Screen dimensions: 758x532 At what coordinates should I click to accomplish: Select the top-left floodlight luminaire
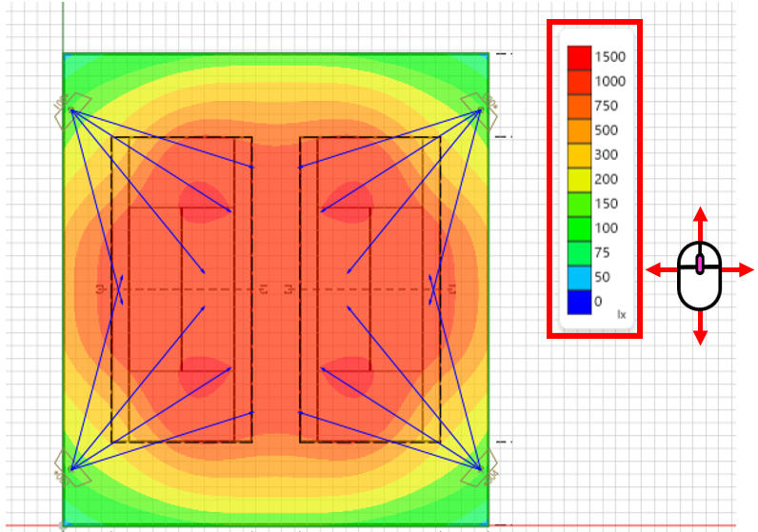tap(71, 107)
